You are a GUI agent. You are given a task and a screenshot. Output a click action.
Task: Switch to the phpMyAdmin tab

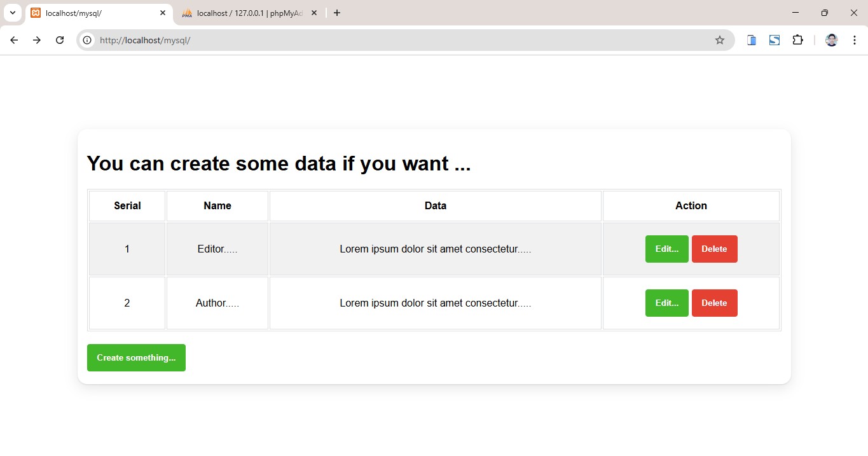coord(248,13)
